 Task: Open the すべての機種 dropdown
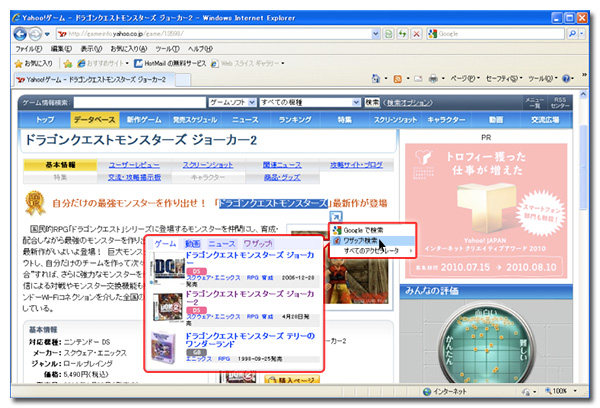pos(310,103)
